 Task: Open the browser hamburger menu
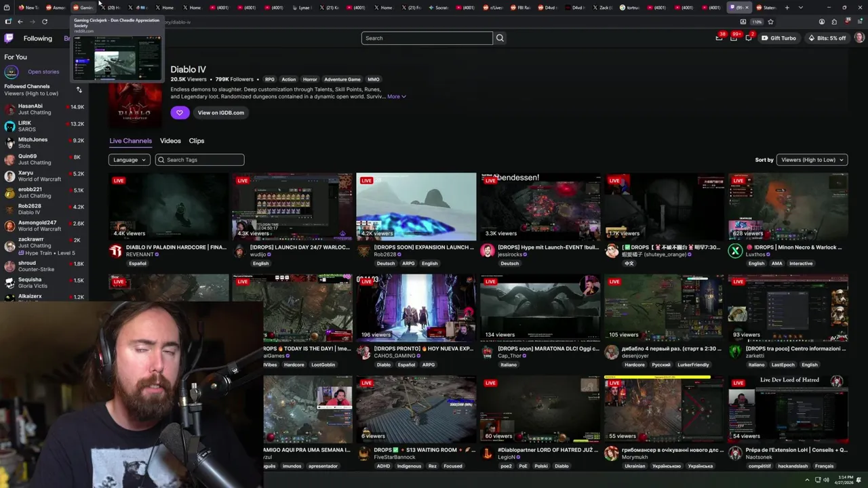pyautogui.click(x=860, y=22)
